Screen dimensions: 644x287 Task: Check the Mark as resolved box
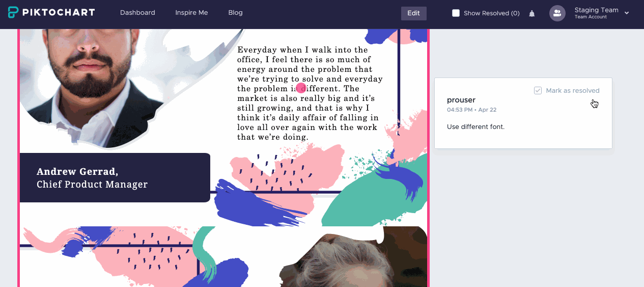coord(538,90)
